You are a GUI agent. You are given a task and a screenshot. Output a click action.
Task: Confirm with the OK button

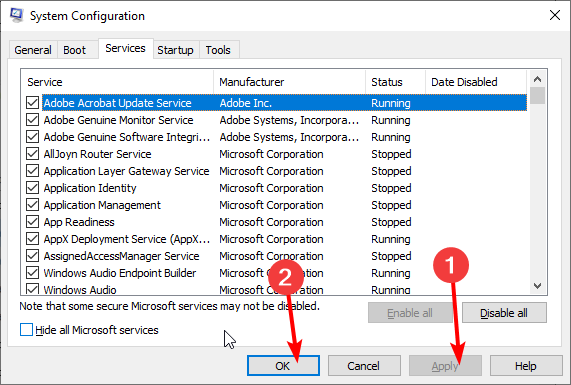point(283,366)
